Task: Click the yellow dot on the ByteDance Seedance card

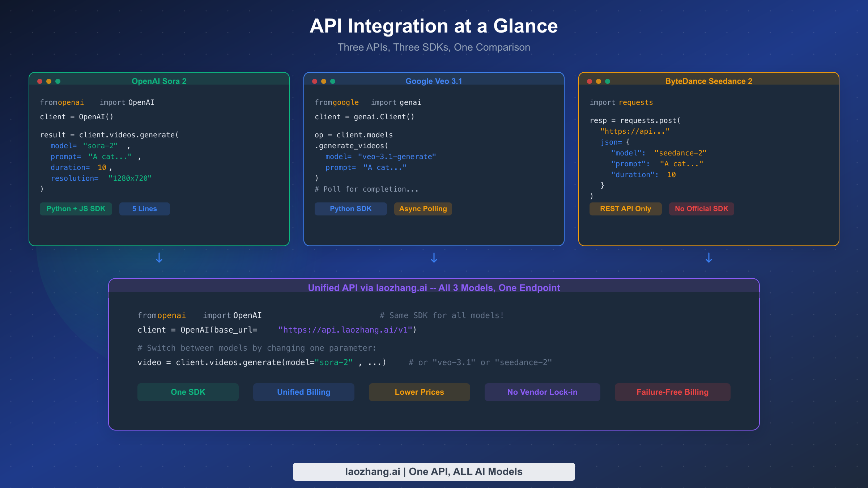Action: pos(599,81)
